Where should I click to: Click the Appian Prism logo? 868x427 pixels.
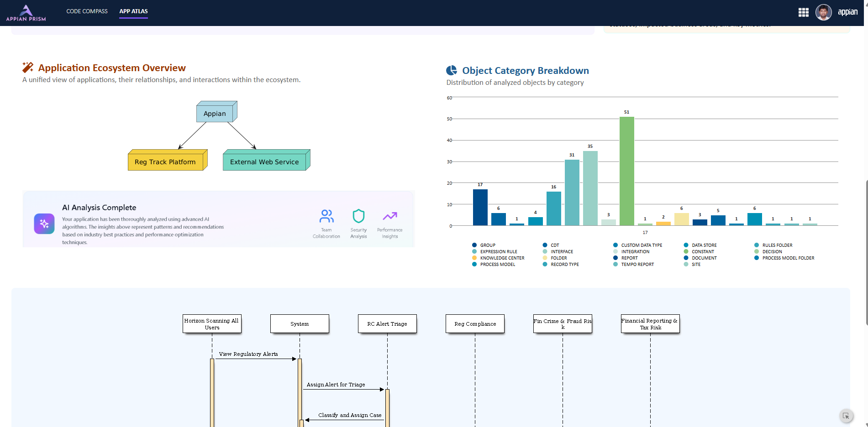[26, 13]
